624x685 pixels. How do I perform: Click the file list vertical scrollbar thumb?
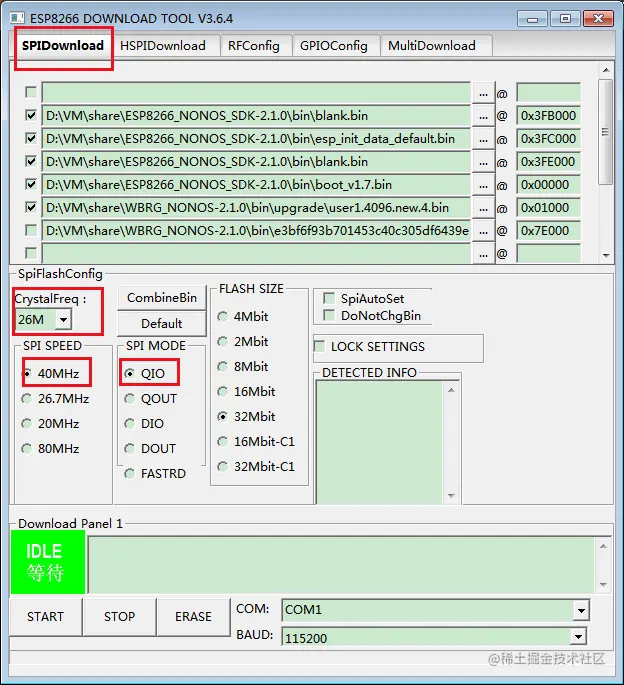click(605, 132)
